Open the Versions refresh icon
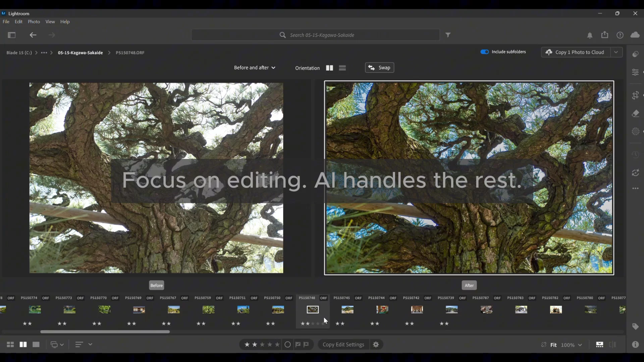644x362 pixels. click(x=635, y=173)
